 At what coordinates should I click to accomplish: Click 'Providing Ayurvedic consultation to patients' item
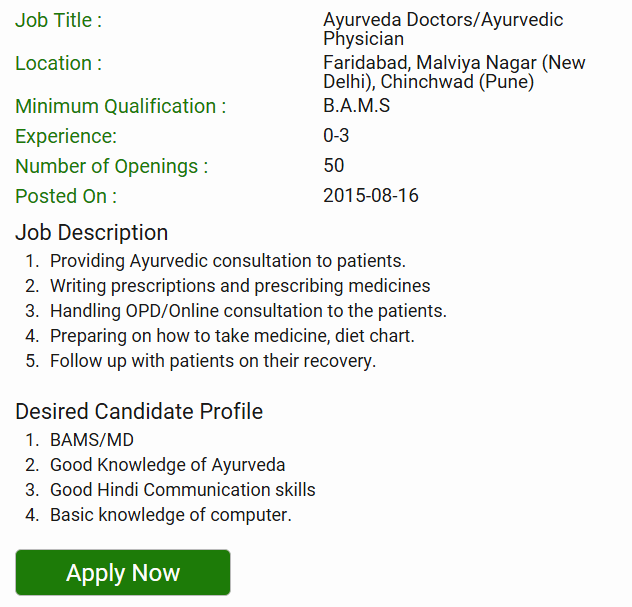228,261
